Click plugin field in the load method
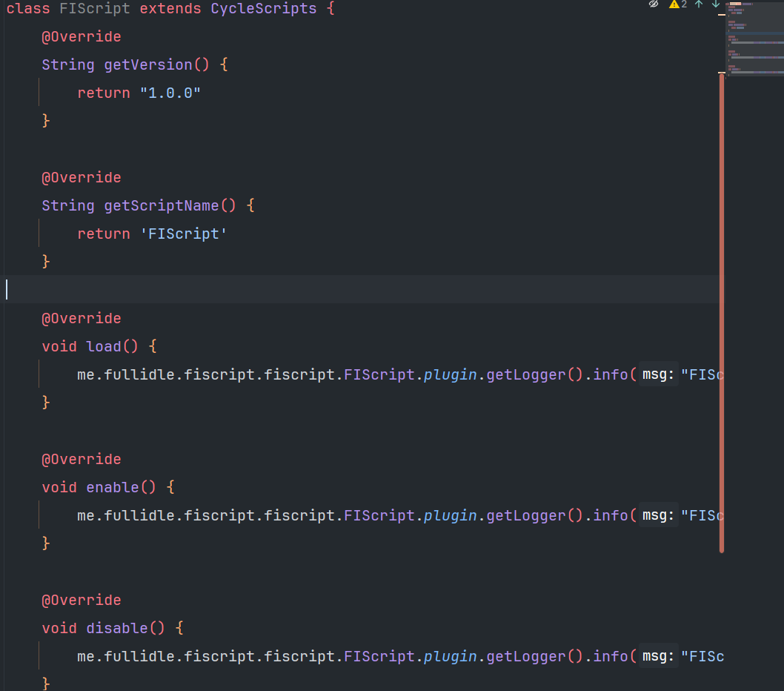Viewport: 784px width, 691px height. point(450,374)
